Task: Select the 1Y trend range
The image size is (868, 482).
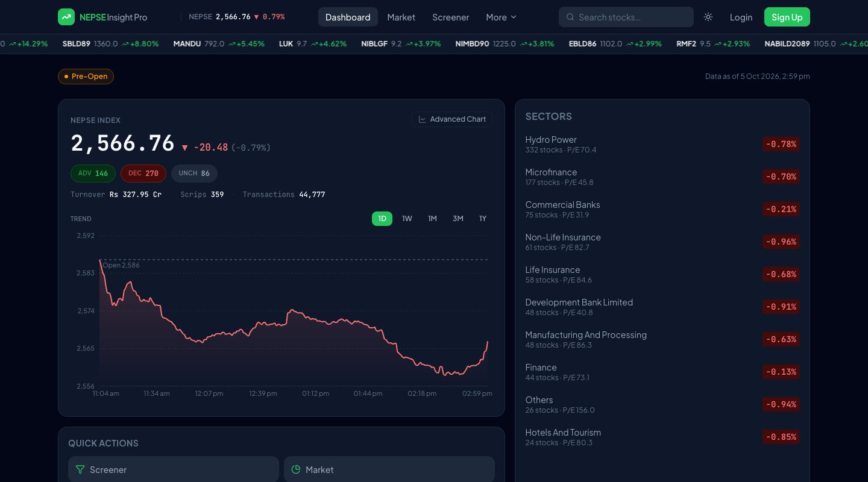Action: point(483,219)
